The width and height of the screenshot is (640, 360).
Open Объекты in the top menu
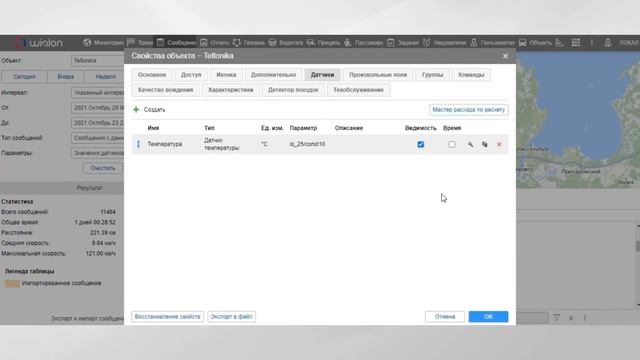tap(535, 43)
